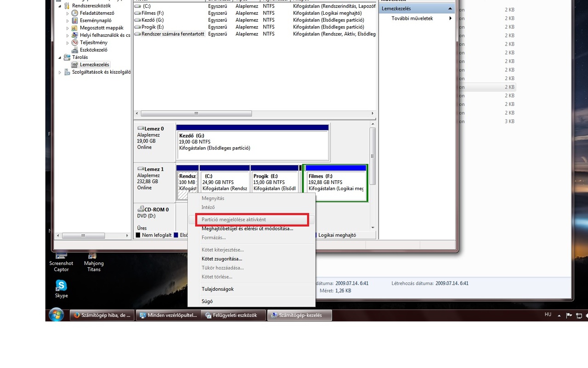Choose Megnyitás from the context menu
The image size is (588, 368).
[251, 198]
